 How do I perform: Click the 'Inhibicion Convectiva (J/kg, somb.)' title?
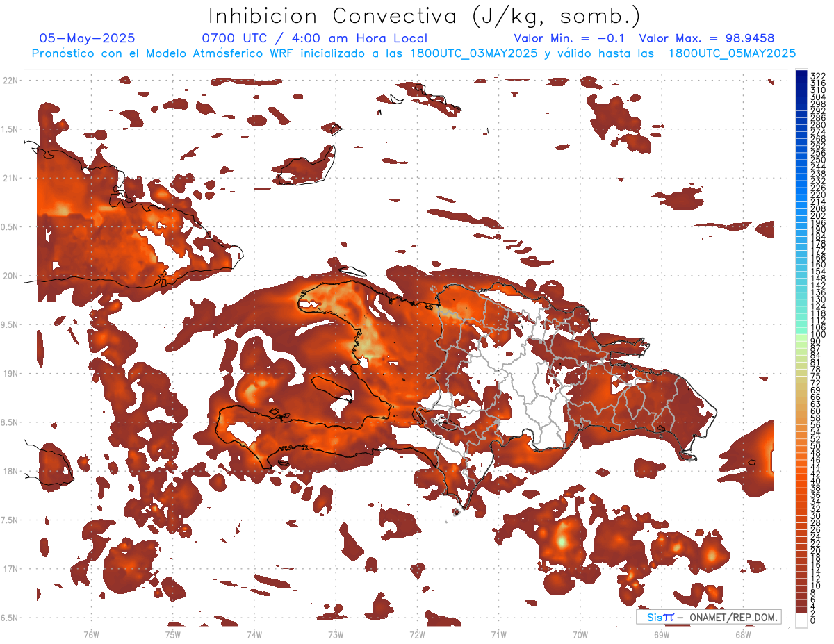tap(425, 16)
